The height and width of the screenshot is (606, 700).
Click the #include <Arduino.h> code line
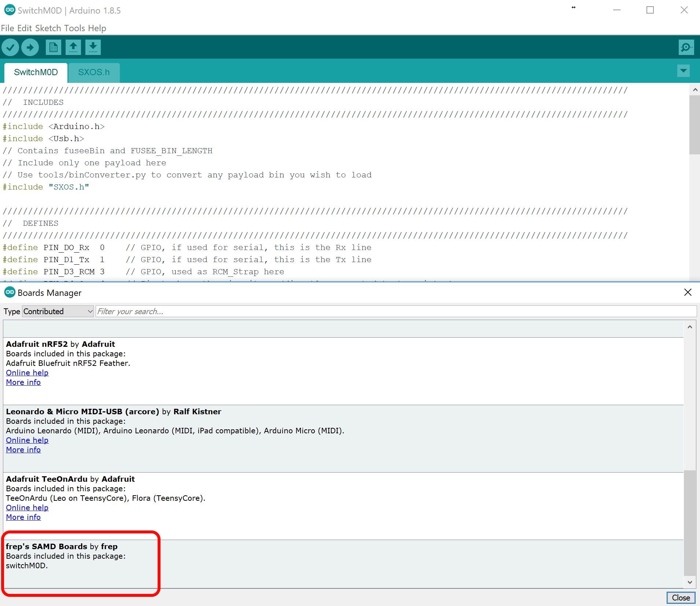coord(54,126)
